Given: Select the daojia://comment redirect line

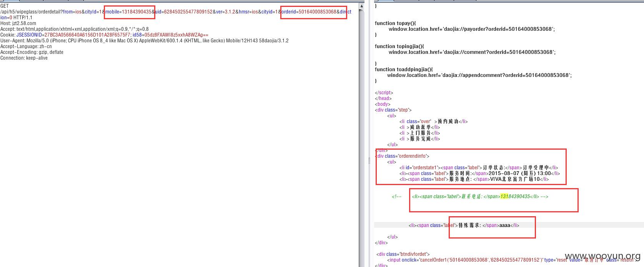Looking at the screenshot, I should point(472,52).
